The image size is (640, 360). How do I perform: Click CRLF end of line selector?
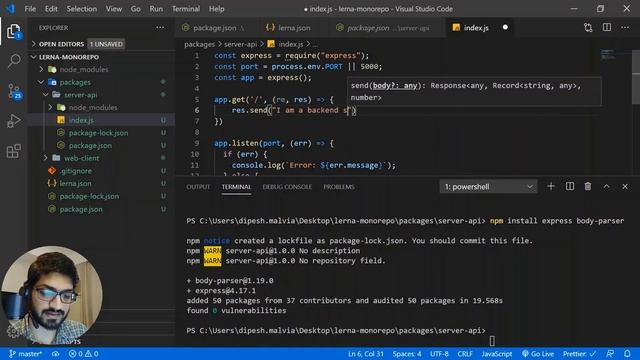[x=465, y=354]
